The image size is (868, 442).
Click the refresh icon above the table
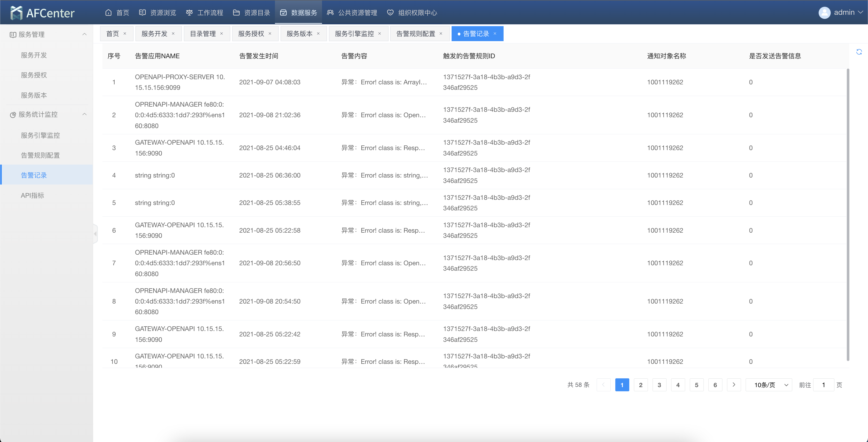pos(859,51)
